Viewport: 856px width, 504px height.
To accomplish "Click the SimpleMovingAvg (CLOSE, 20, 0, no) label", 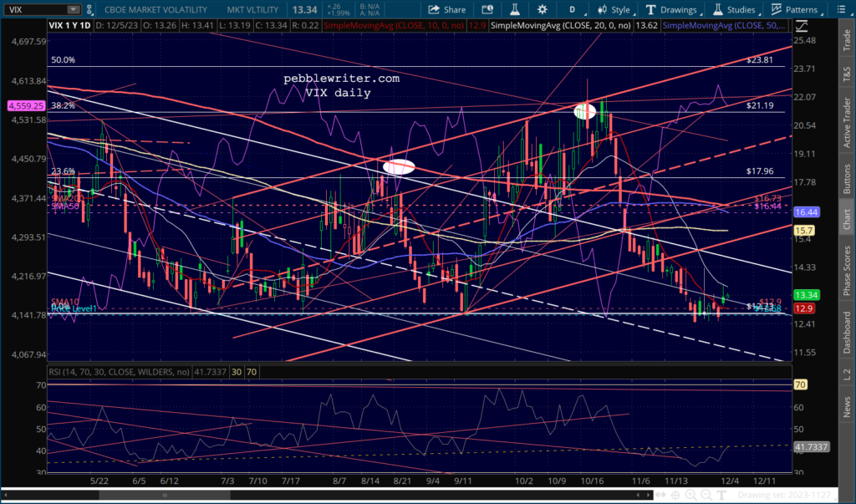I will pos(561,26).
